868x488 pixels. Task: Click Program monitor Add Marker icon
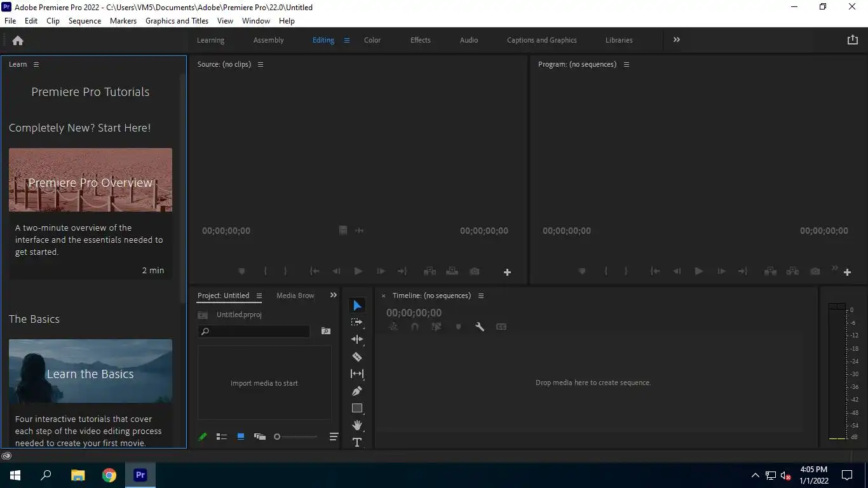(x=581, y=271)
